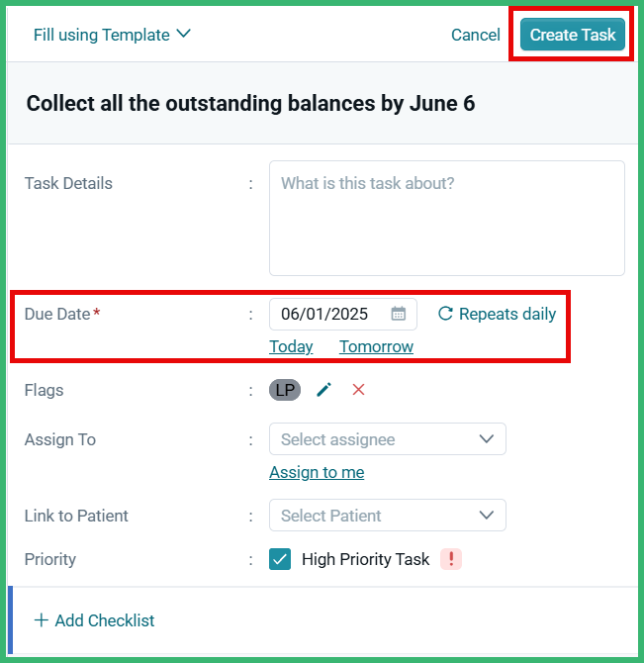
Task: Open the Fill using Template menu
Action: click(112, 35)
